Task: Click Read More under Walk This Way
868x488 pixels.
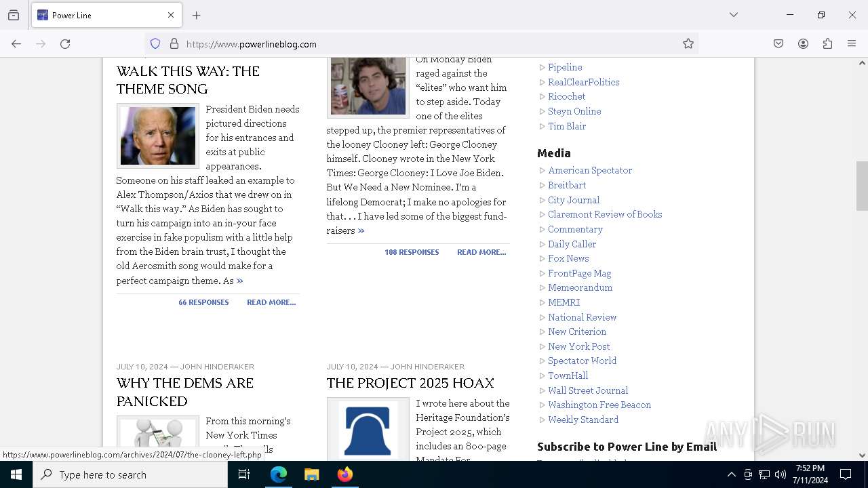Action: 271,302
